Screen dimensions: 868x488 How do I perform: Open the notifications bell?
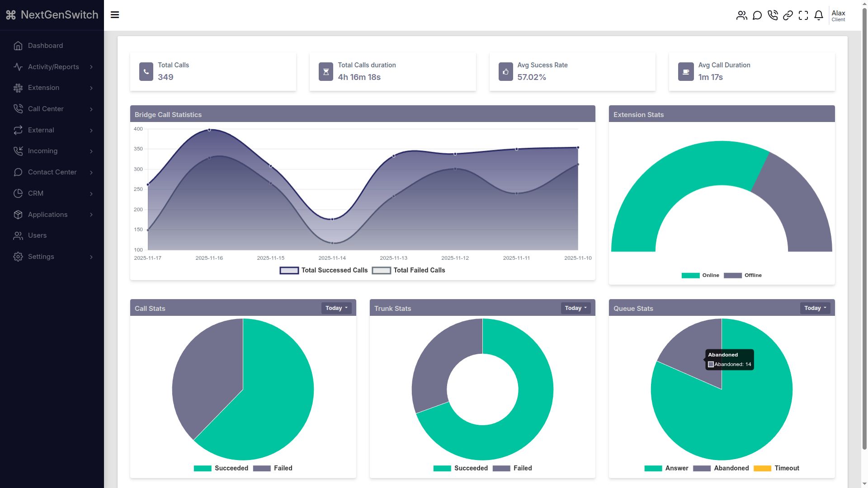819,15
